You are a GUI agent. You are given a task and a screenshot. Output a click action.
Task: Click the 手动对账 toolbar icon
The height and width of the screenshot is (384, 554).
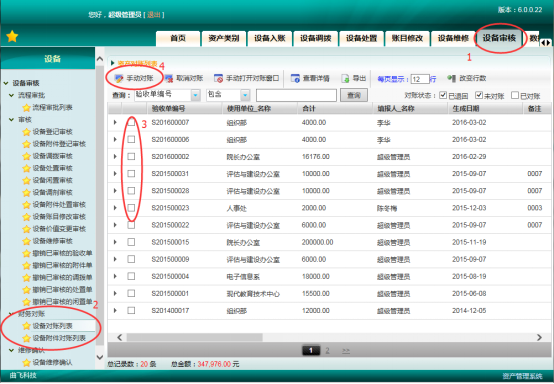[x=119, y=78]
